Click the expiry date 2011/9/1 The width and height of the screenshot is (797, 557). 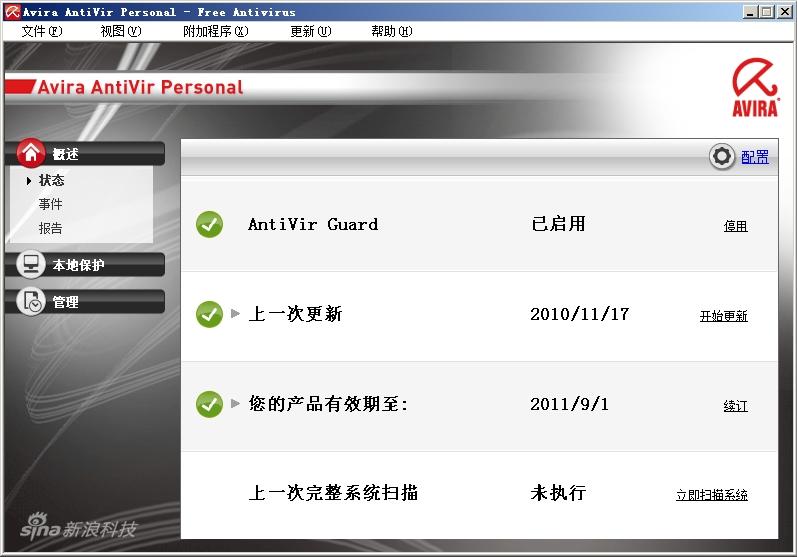tap(569, 404)
